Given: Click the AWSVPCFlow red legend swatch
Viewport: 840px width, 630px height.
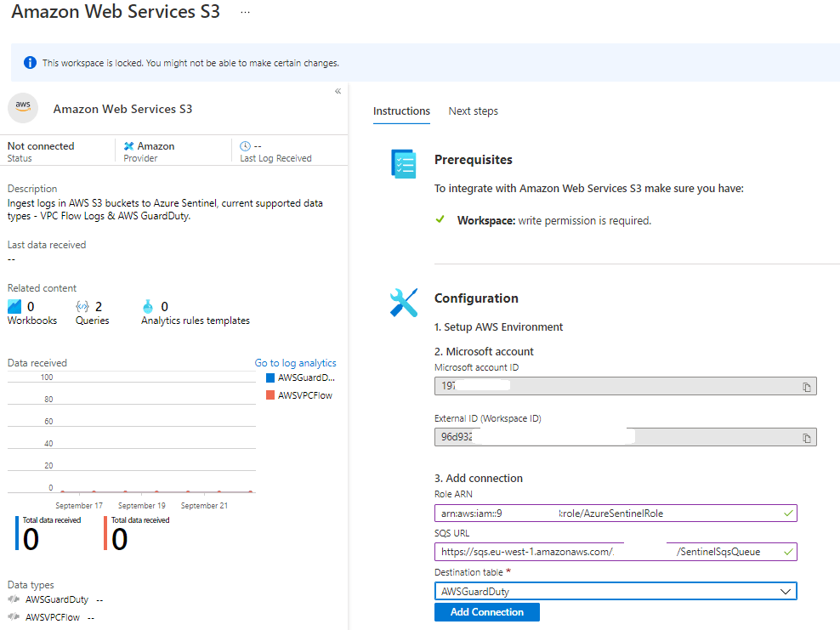Looking at the screenshot, I should pyautogui.click(x=270, y=395).
